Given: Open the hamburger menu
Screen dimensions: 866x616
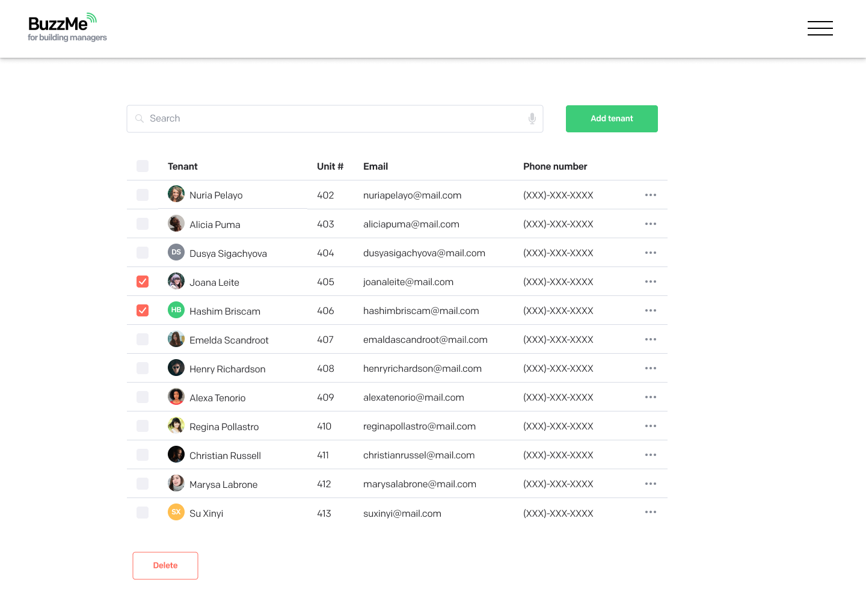Looking at the screenshot, I should tap(820, 28).
